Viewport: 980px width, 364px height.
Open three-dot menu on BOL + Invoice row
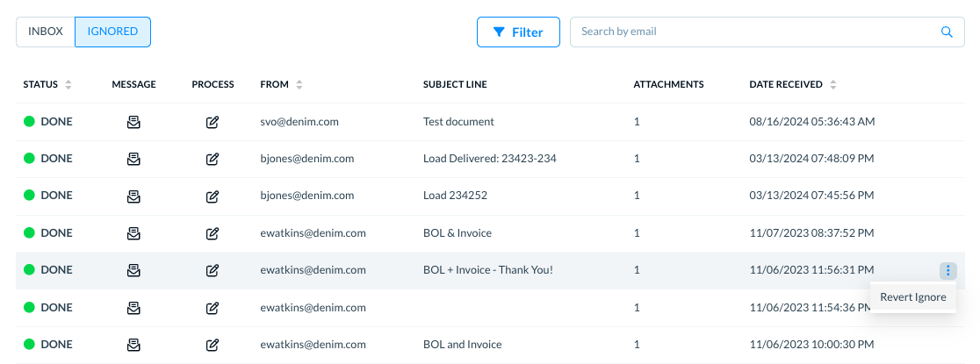coord(948,270)
